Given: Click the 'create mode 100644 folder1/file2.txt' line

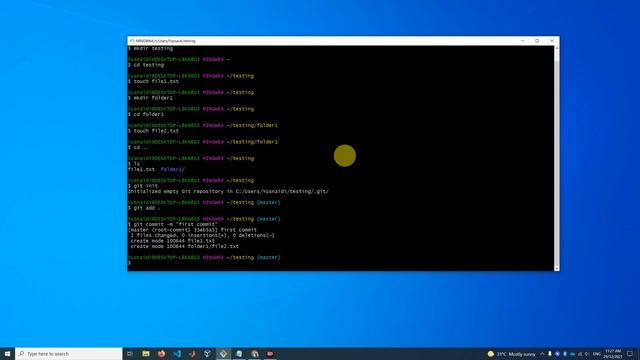Looking at the screenshot, I should [x=184, y=247].
